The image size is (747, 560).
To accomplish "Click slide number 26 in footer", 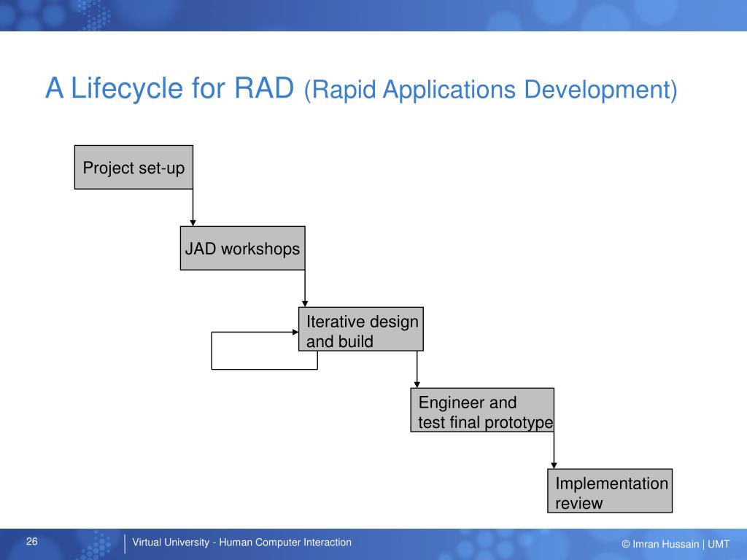I will [x=32, y=542].
